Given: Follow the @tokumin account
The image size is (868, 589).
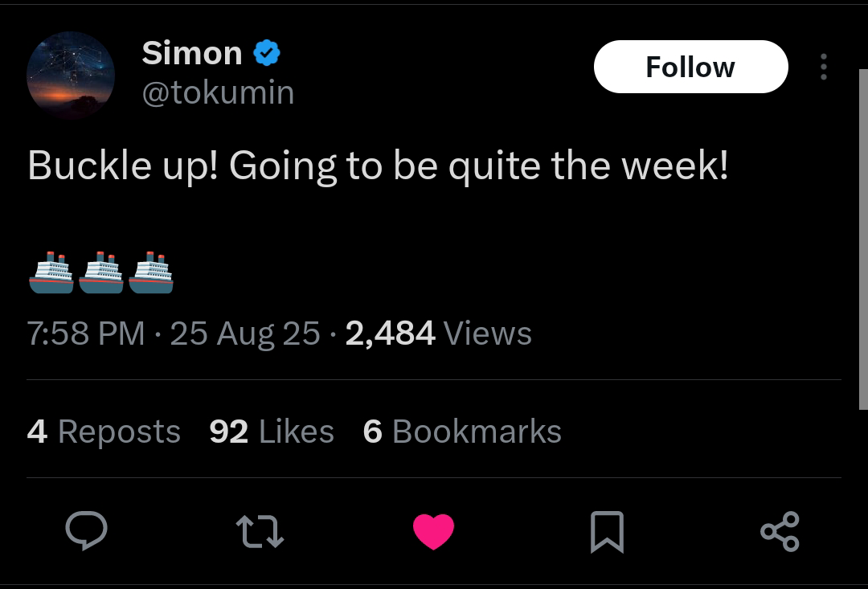Looking at the screenshot, I should (690, 67).
